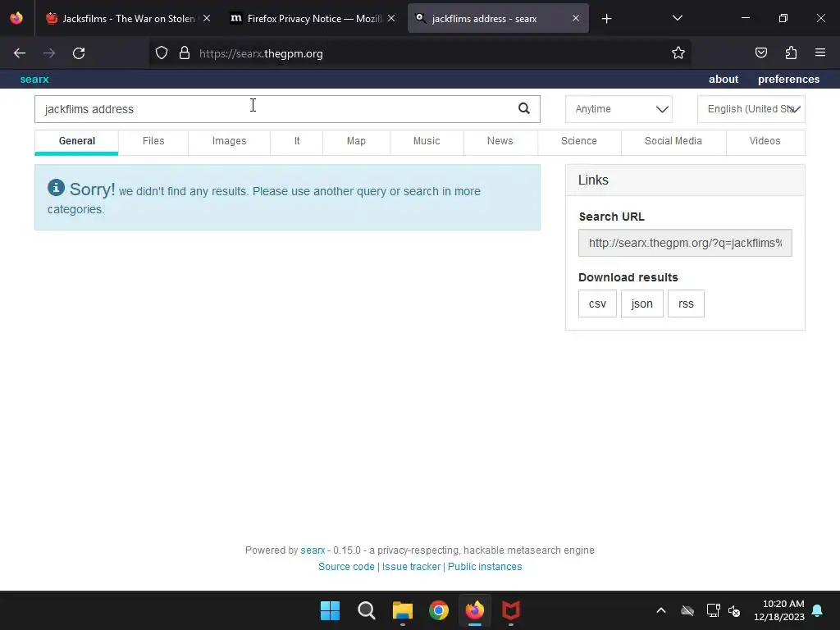Open the about page link
The width and height of the screenshot is (840, 630).
click(x=724, y=80)
